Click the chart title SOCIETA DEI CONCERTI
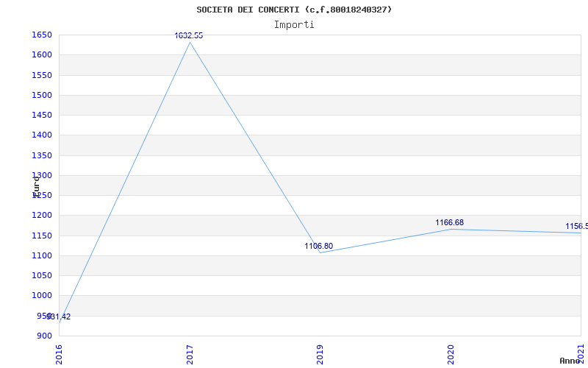The image size is (588, 368). point(294,10)
